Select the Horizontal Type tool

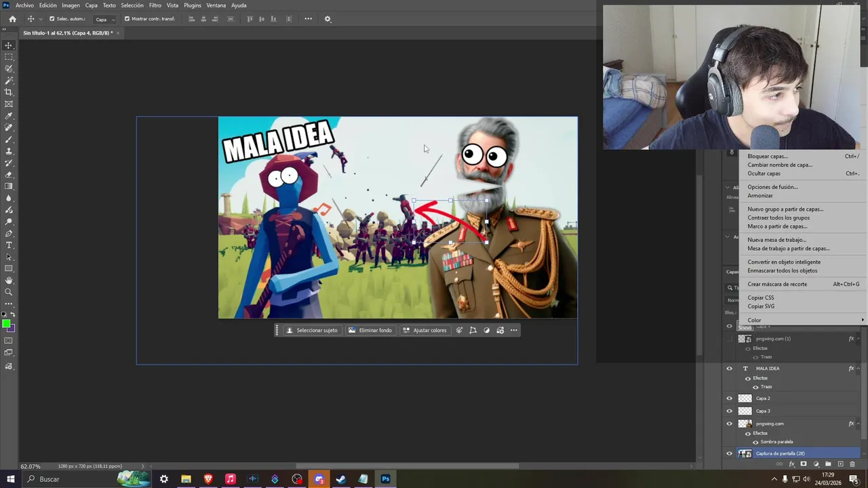[9, 245]
